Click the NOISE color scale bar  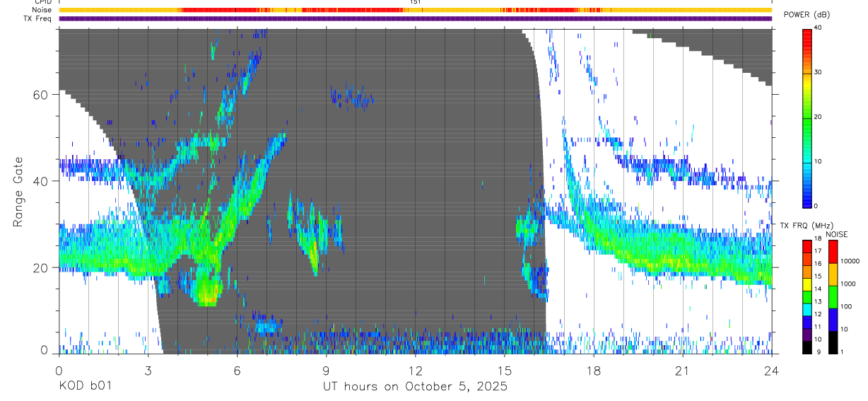pyautogui.click(x=833, y=297)
